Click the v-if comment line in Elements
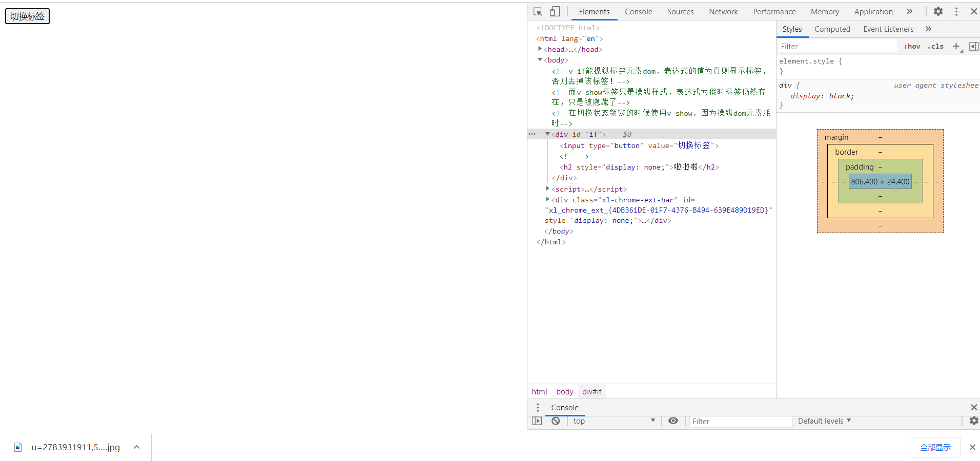This screenshot has width=980, height=461. [x=659, y=76]
